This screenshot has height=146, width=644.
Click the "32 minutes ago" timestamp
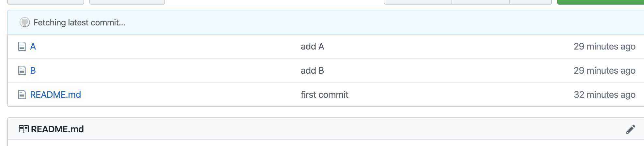(605, 95)
